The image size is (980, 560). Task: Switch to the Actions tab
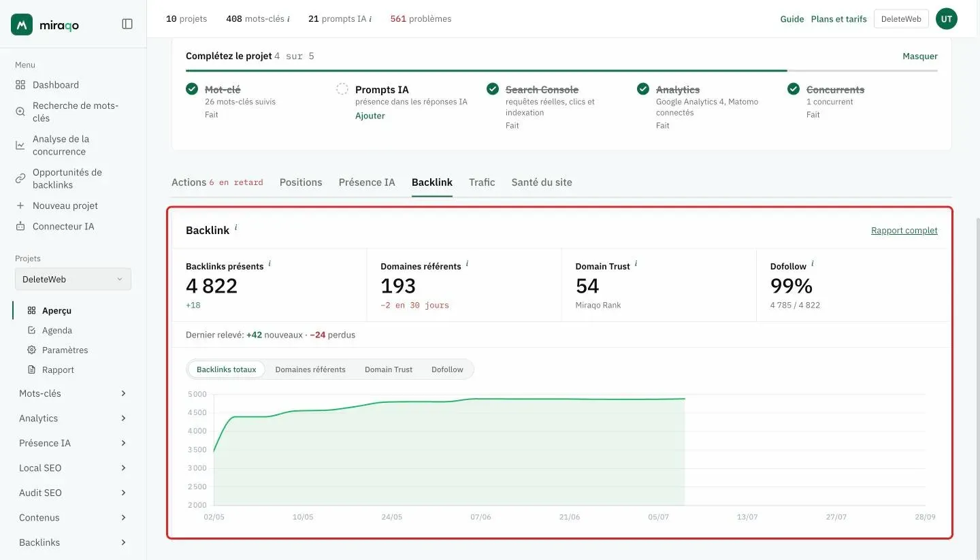coord(217,182)
